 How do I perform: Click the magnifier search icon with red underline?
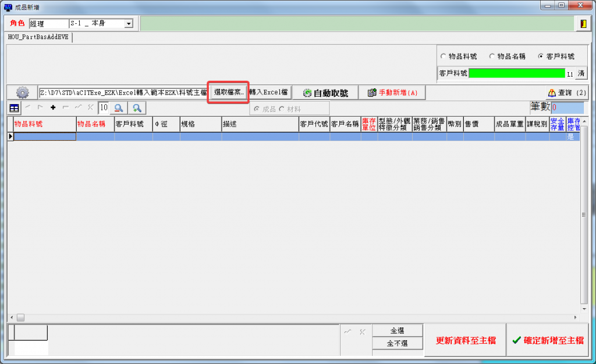click(118, 108)
